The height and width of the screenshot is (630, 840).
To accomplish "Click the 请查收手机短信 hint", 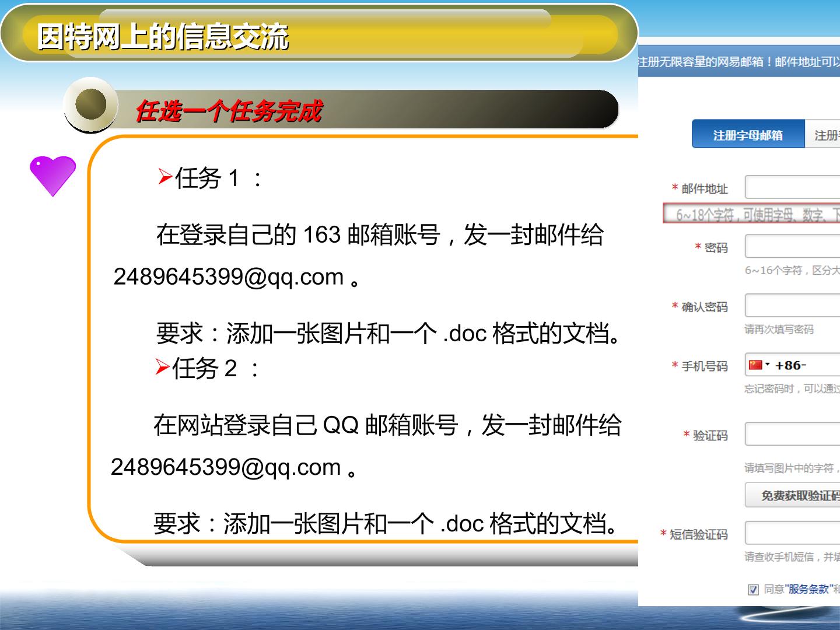I will 792,556.
